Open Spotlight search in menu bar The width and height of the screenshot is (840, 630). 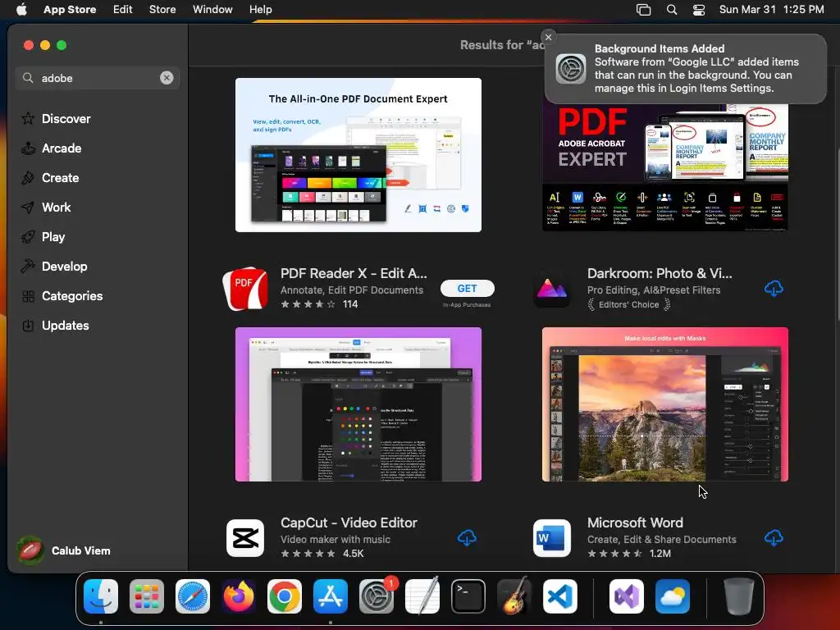[672, 10]
